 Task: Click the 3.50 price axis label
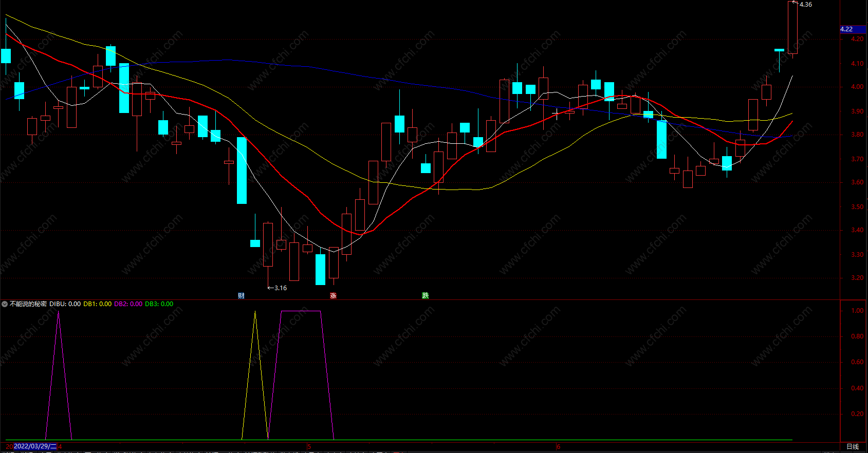point(857,207)
